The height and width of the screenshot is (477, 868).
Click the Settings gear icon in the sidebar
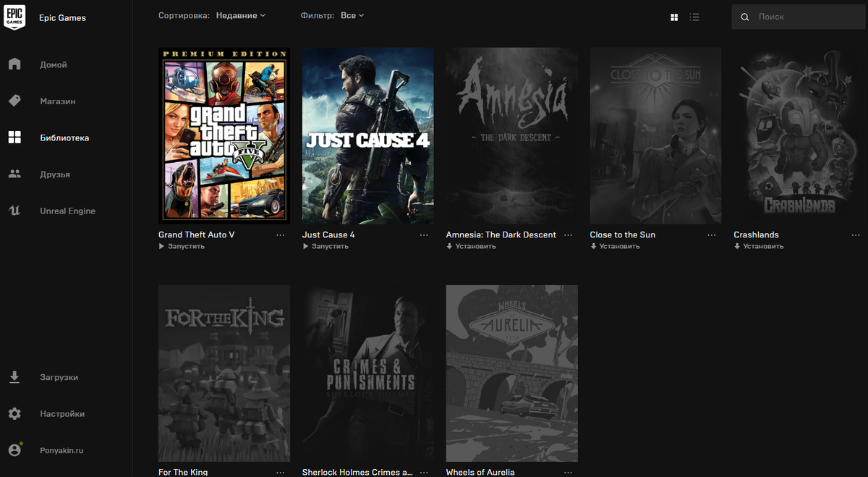pyautogui.click(x=14, y=414)
